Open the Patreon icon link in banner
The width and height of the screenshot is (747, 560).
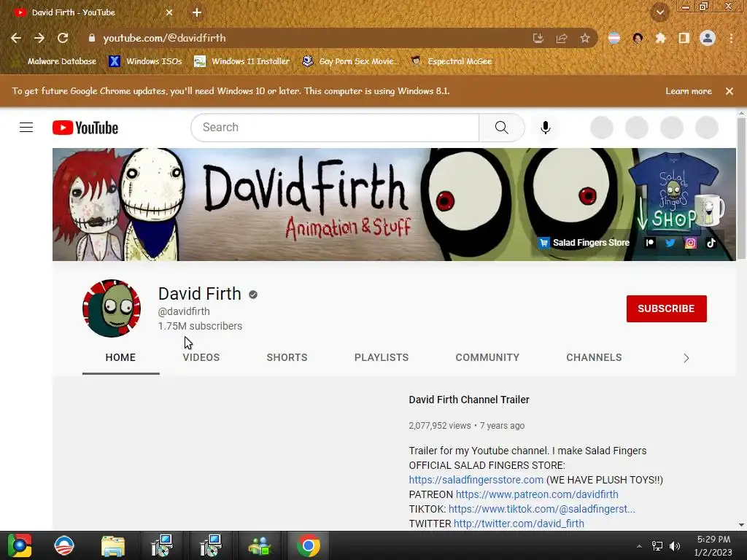point(650,243)
